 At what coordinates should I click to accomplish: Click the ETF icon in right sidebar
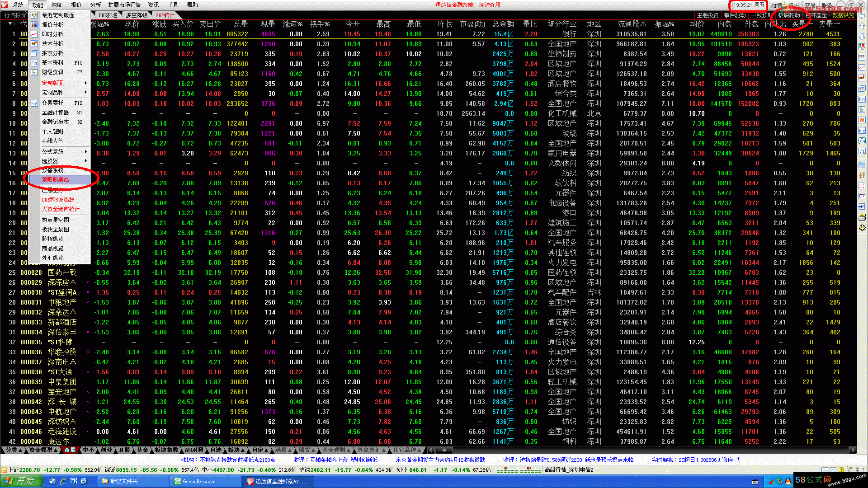[x=862, y=196]
